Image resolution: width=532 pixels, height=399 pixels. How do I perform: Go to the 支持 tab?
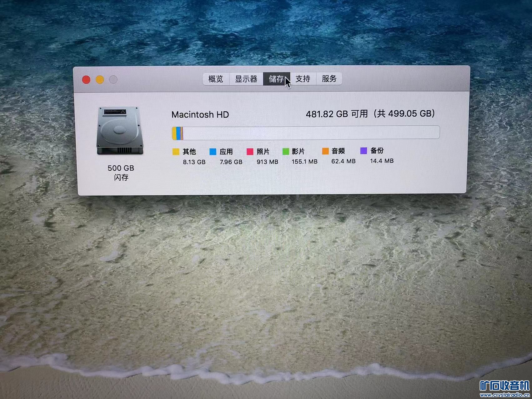(303, 79)
